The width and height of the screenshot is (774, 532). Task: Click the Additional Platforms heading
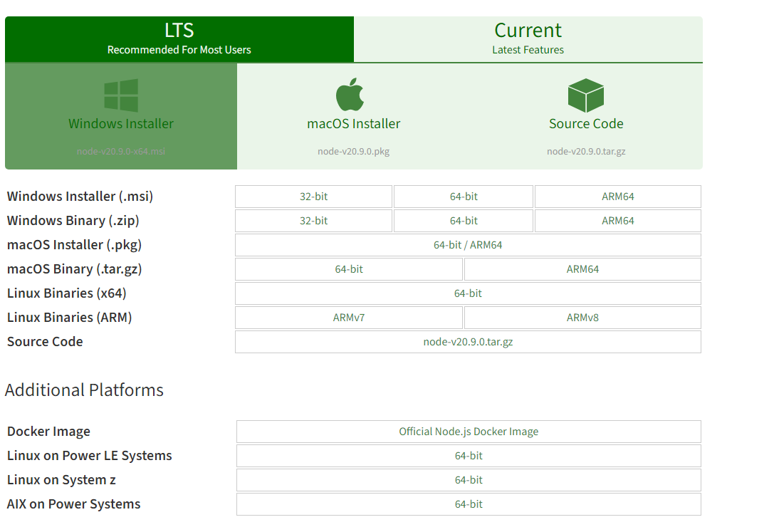[x=85, y=390]
